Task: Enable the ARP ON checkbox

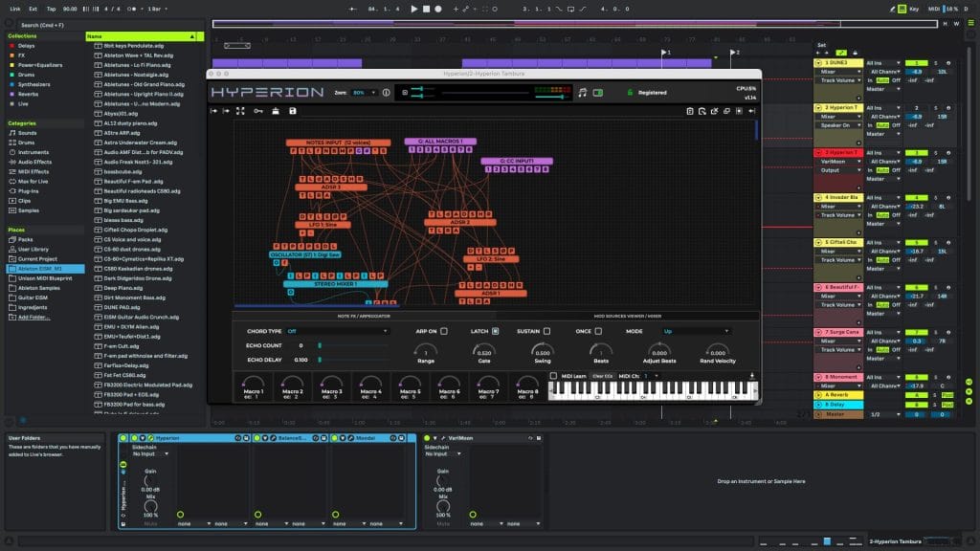Action: [x=444, y=331]
